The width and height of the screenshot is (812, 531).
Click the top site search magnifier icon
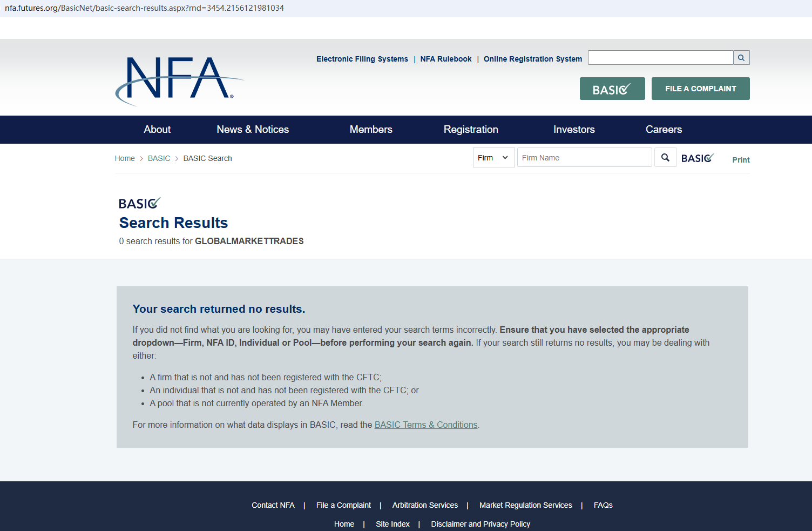pos(741,58)
